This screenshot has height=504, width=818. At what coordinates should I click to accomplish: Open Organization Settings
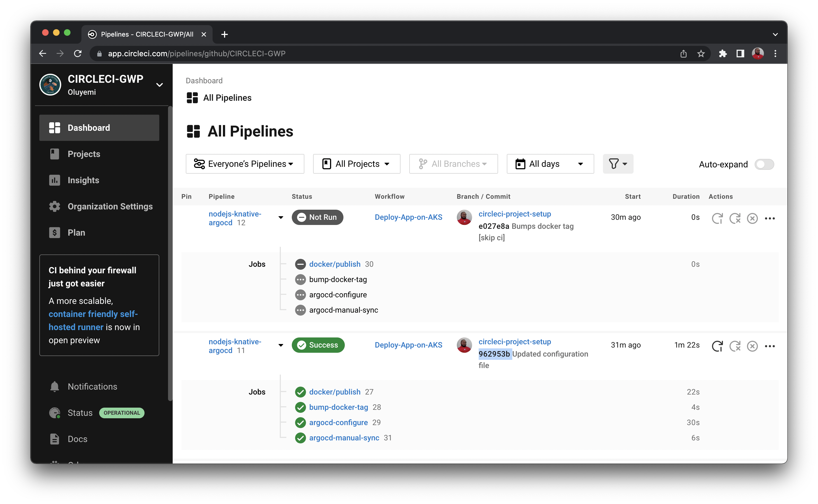(110, 206)
